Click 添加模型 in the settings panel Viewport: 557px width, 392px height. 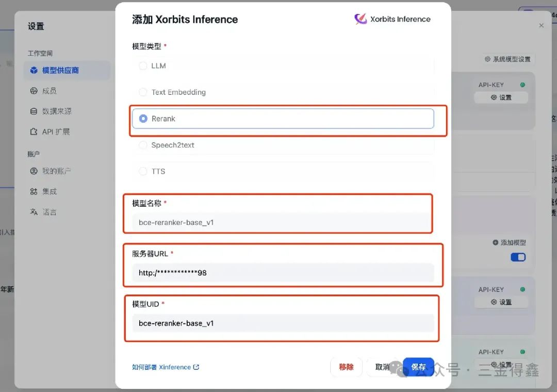pyautogui.click(x=509, y=242)
